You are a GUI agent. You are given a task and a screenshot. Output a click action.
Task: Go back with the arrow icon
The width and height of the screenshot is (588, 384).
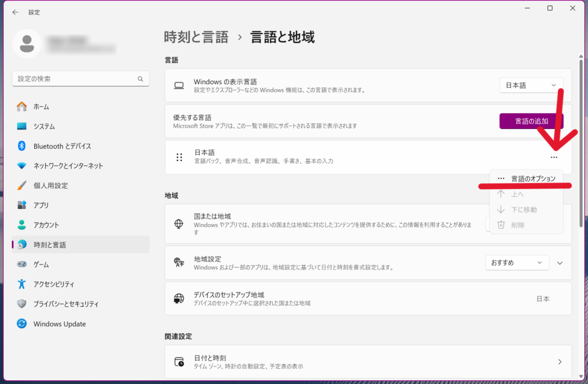click(15, 12)
